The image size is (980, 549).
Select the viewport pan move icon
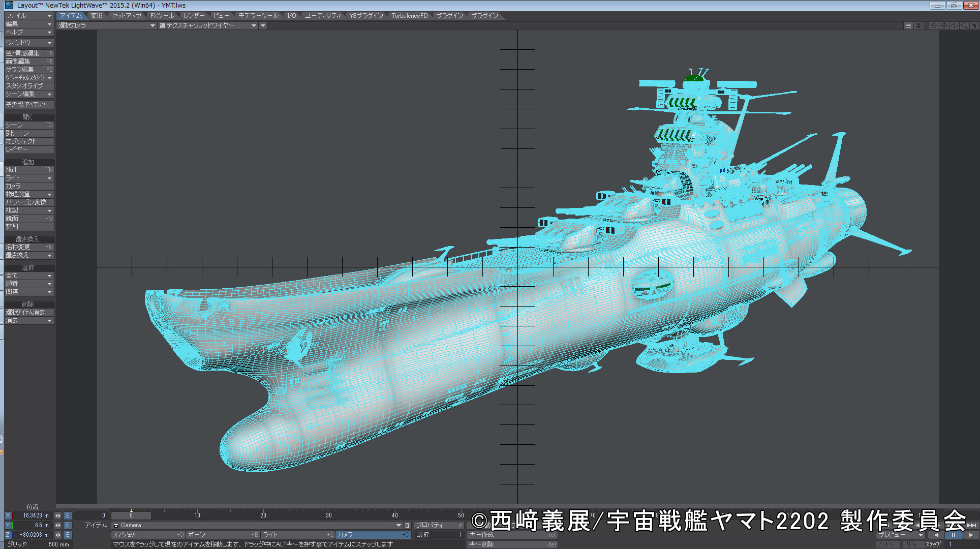pos(944,25)
